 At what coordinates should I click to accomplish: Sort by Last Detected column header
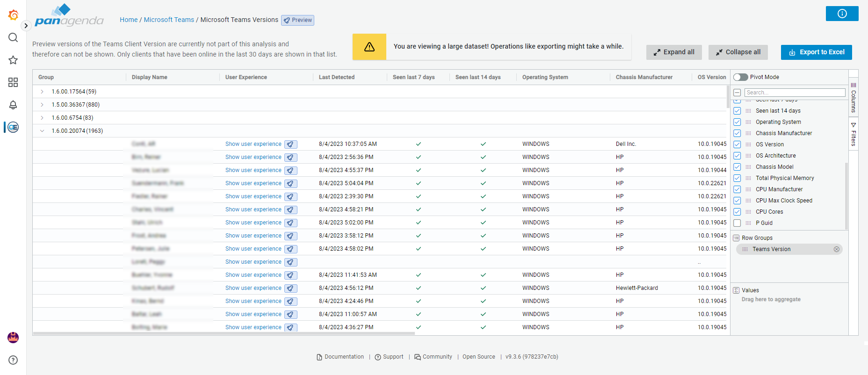(337, 77)
